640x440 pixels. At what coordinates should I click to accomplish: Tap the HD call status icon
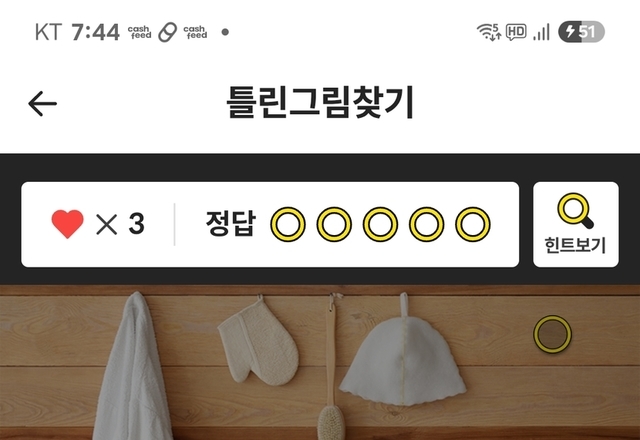tap(516, 32)
